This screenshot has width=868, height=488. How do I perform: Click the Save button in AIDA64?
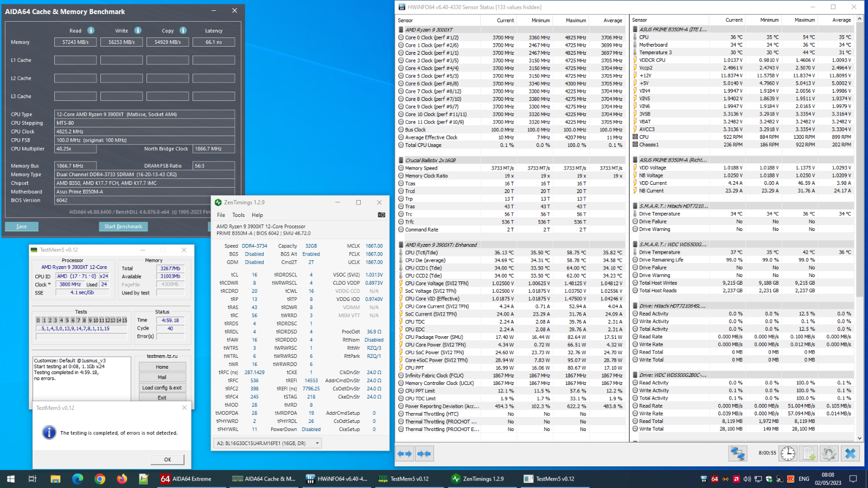pos(22,227)
